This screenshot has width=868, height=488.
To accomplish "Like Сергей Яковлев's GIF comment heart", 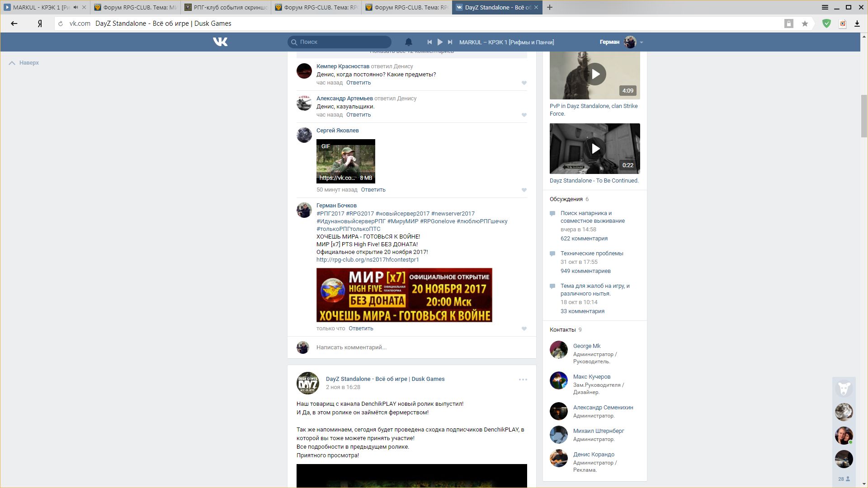I will click(524, 190).
